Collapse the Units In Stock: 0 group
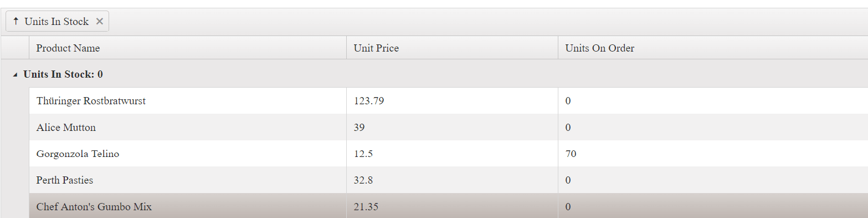 pyautogui.click(x=15, y=74)
